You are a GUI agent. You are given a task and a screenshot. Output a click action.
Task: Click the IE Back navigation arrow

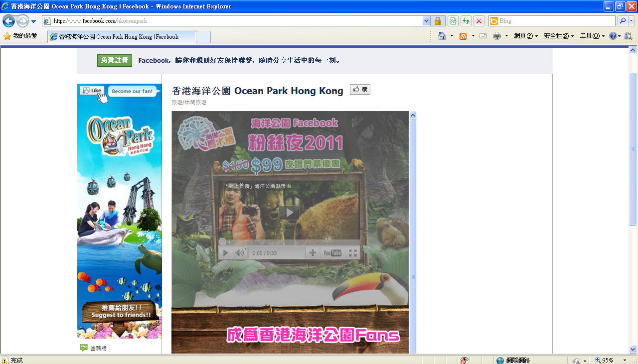click(x=8, y=21)
